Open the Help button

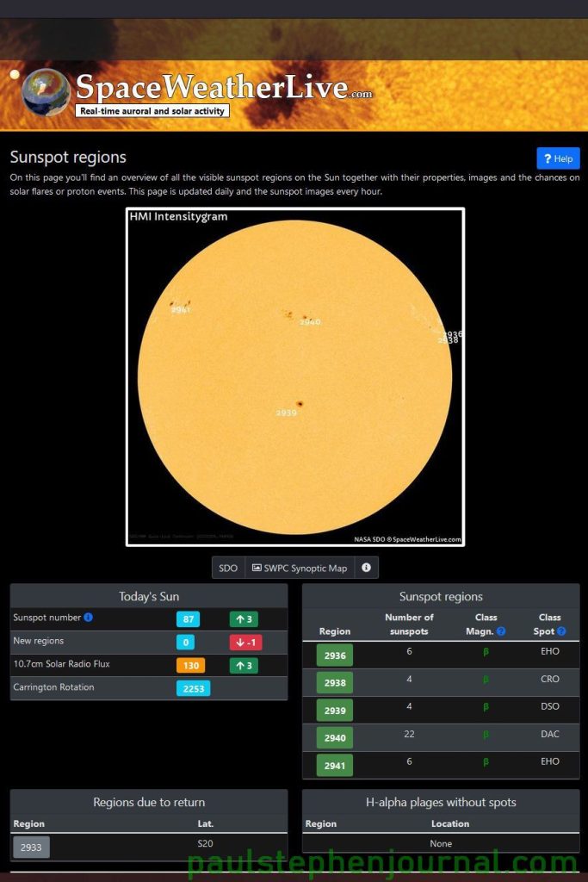click(558, 158)
